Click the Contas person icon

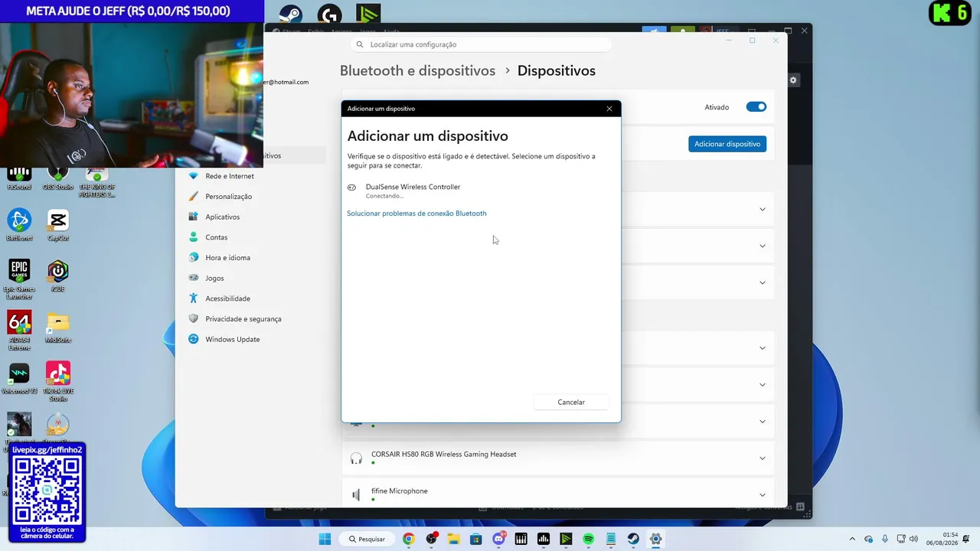point(193,237)
